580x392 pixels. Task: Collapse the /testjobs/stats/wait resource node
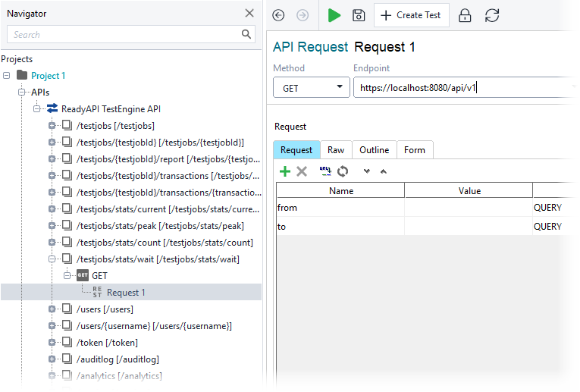(52, 259)
